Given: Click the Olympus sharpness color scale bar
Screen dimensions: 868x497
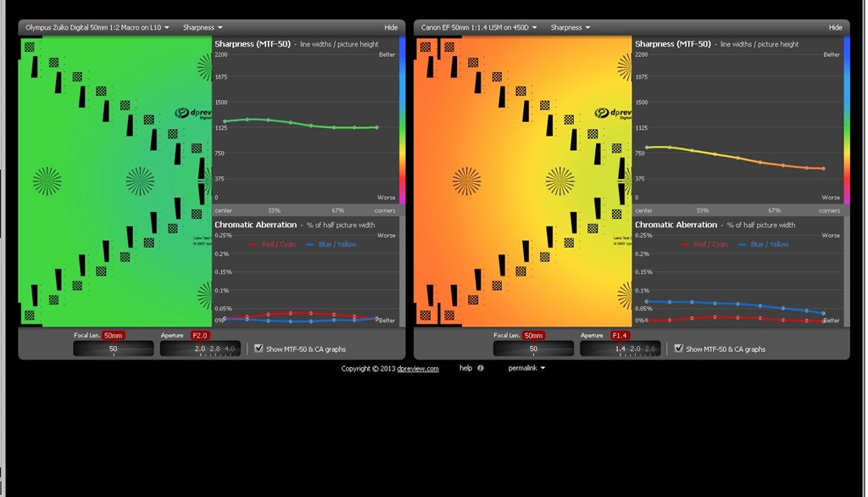Looking at the screenshot, I should [402, 120].
